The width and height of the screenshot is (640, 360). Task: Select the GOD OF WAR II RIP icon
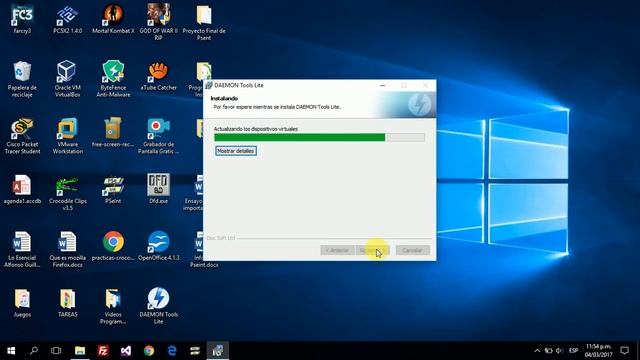point(158,22)
